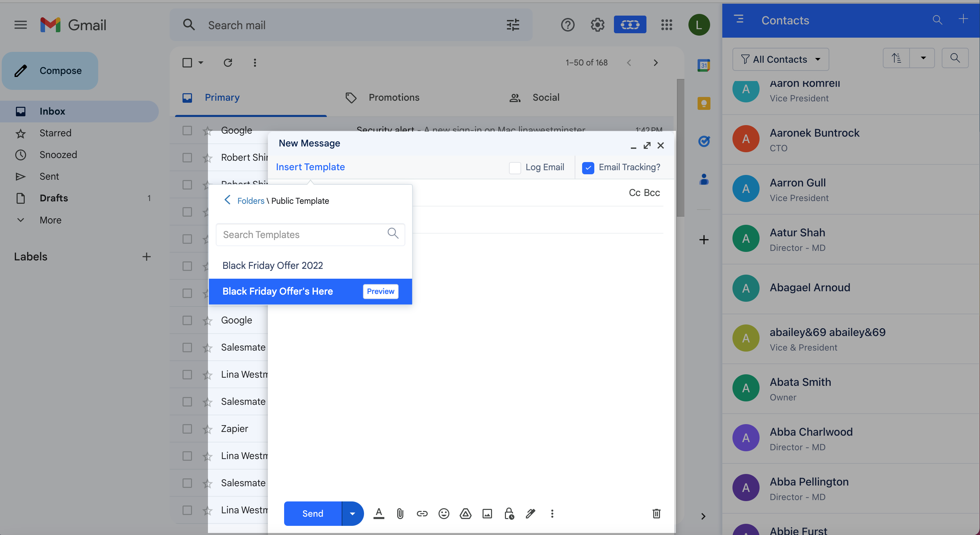Star the Zapier email
The width and height of the screenshot is (980, 535).
[208, 429]
